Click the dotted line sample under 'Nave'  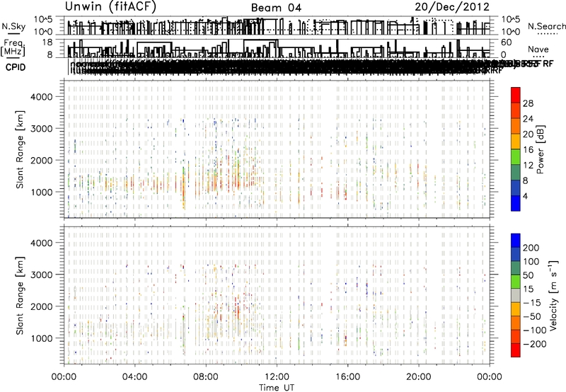(538, 57)
